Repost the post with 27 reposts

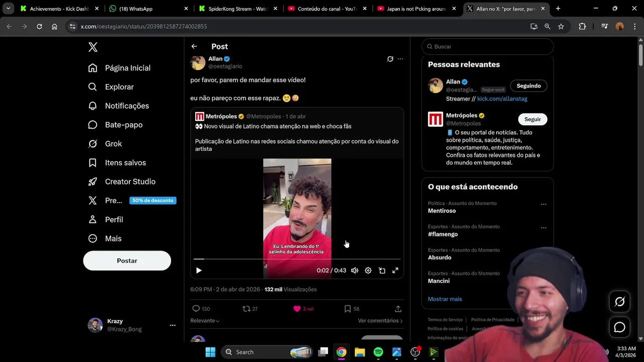(x=250, y=309)
